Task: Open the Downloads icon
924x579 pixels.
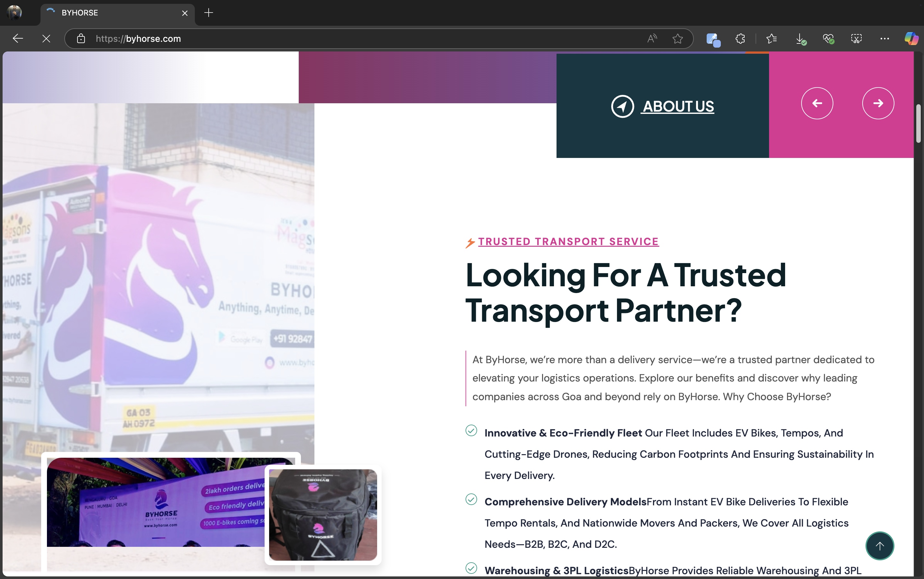Action: (800, 38)
